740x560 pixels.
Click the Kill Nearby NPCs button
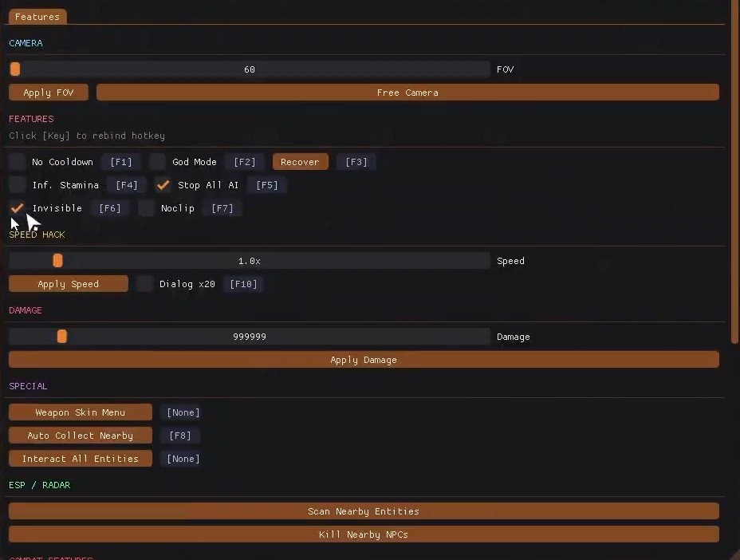coord(364,534)
